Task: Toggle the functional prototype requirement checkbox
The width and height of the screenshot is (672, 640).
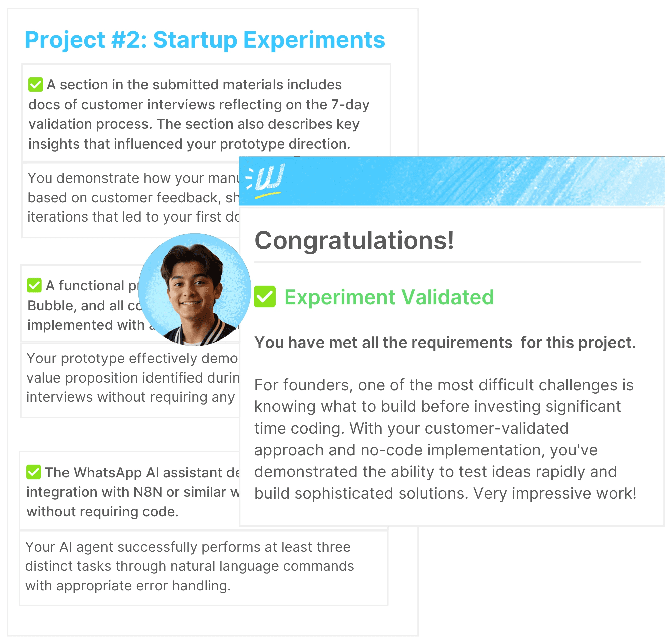Action: [x=34, y=285]
